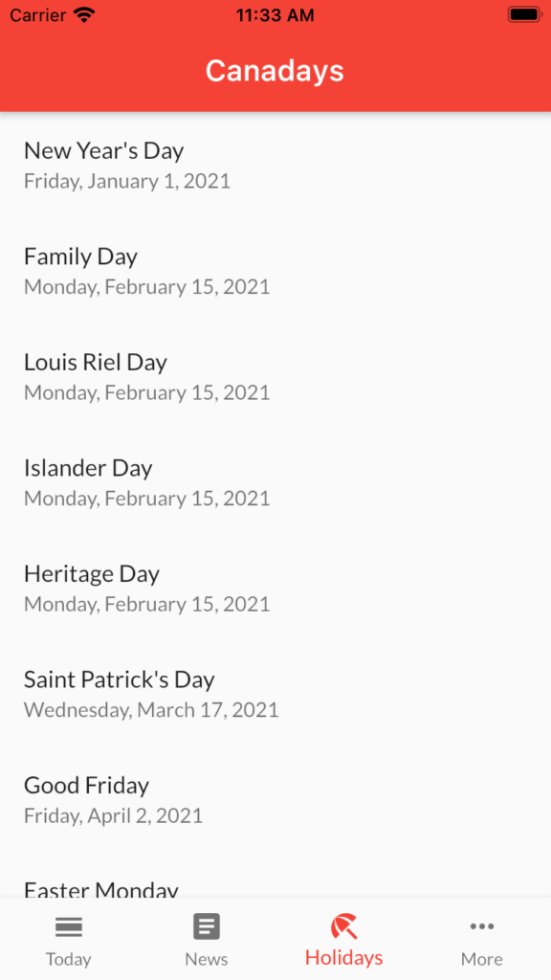This screenshot has height=980, width=551.
Task: Select the Louis Riel Day list item
Action: 275,376
